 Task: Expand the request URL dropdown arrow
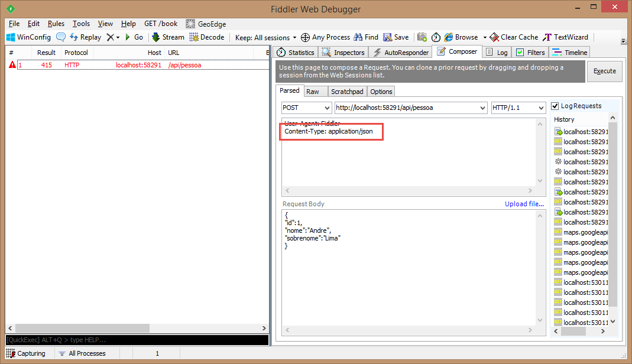[x=482, y=108]
